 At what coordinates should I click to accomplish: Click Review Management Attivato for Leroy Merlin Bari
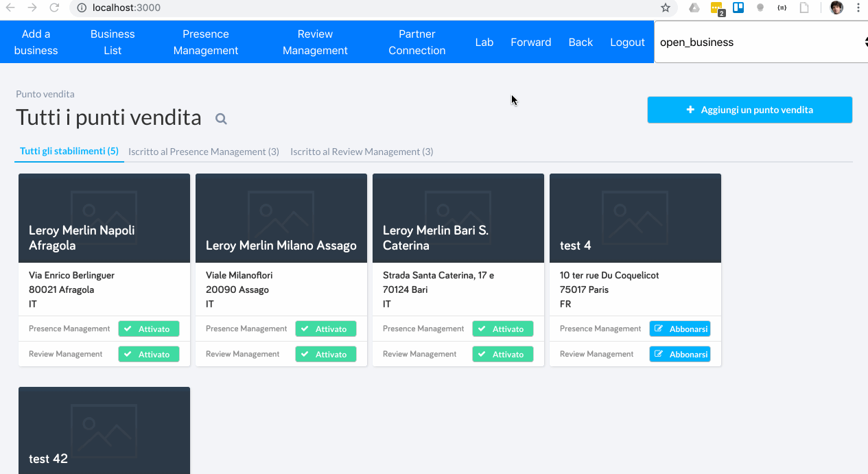[x=503, y=354]
